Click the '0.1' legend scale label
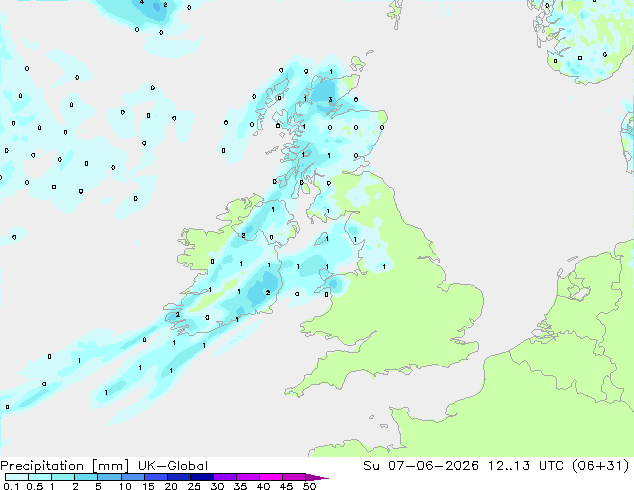This screenshot has width=634, height=490. (x=11, y=486)
